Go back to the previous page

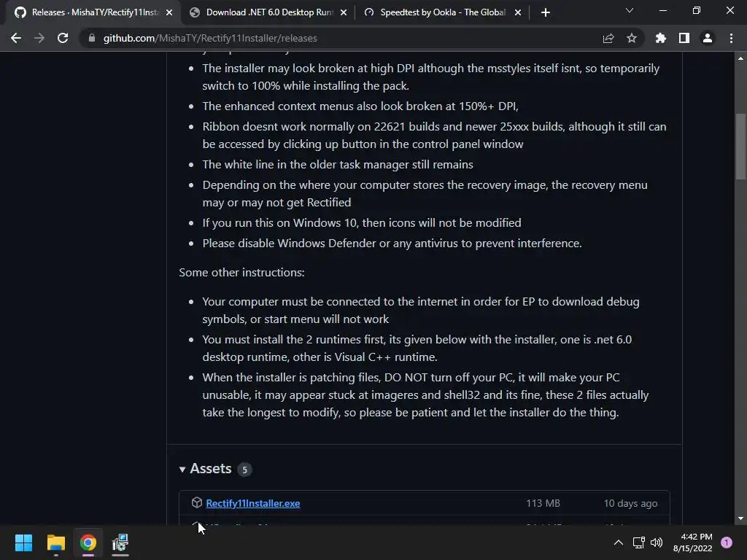coord(16,38)
